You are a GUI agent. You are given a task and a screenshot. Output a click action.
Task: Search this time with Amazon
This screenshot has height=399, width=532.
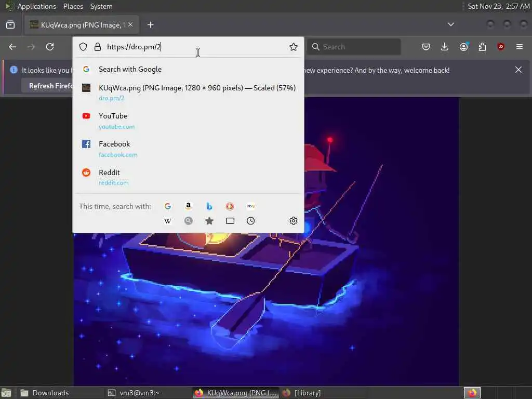[x=188, y=206]
